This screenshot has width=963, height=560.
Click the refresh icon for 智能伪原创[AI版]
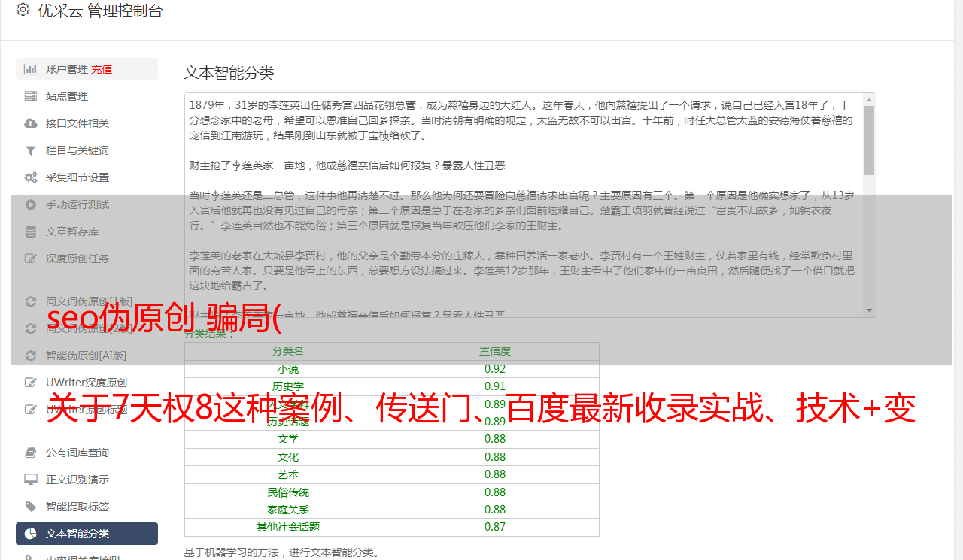click(x=31, y=356)
